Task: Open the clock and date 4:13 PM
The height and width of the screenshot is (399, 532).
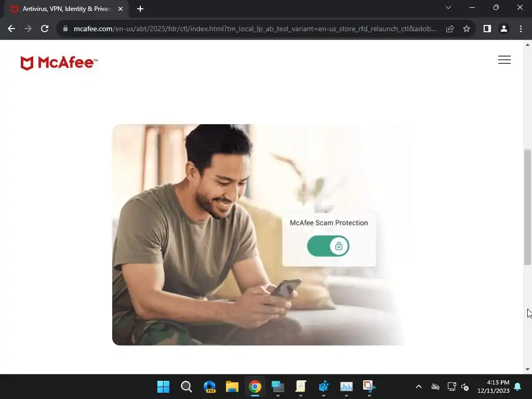Action: [x=494, y=387]
